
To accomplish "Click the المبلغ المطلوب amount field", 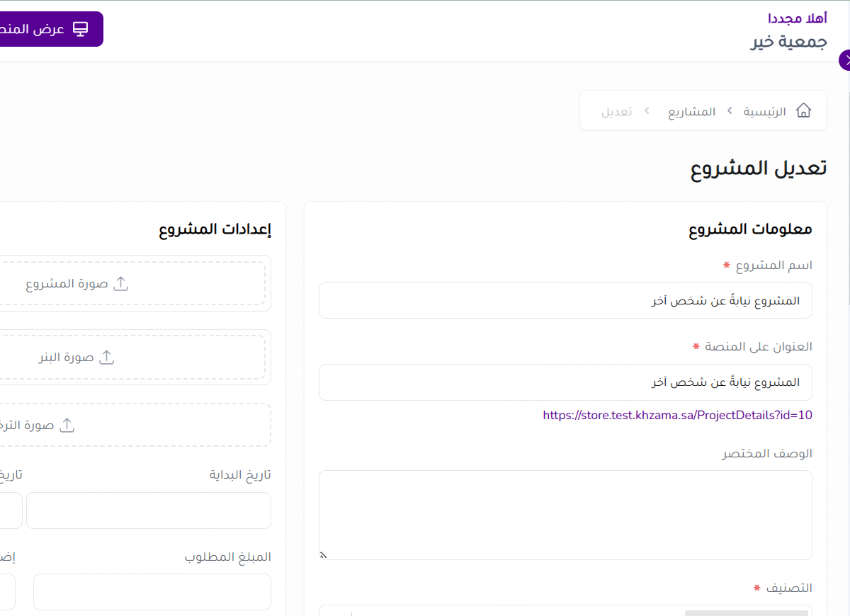I will tap(152, 592).
